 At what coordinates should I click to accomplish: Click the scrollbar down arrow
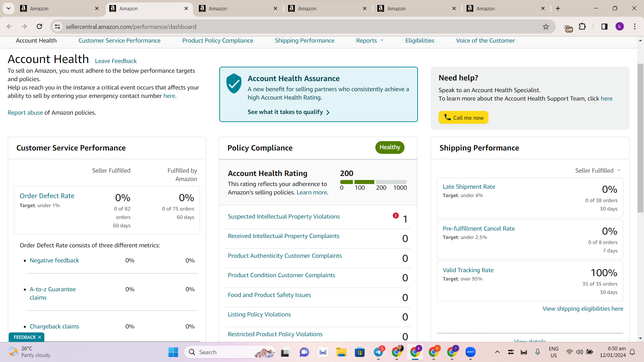pyautogui.click(x=640, y=339)
